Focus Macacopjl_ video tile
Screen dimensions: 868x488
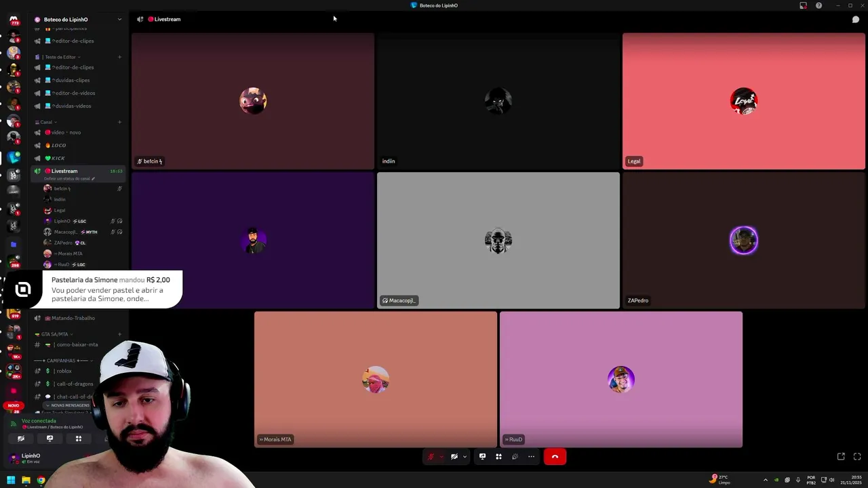click(498, 240)
